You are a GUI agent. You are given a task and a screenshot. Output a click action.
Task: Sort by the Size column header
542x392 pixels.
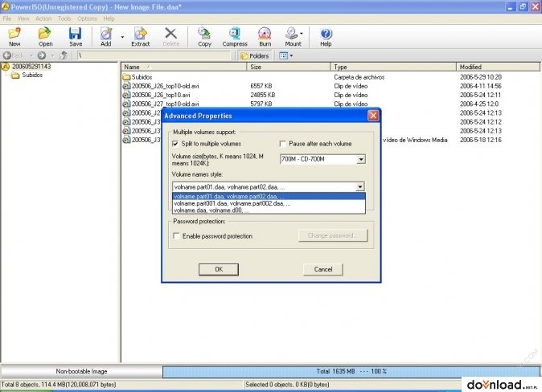[x=289, y=67]
